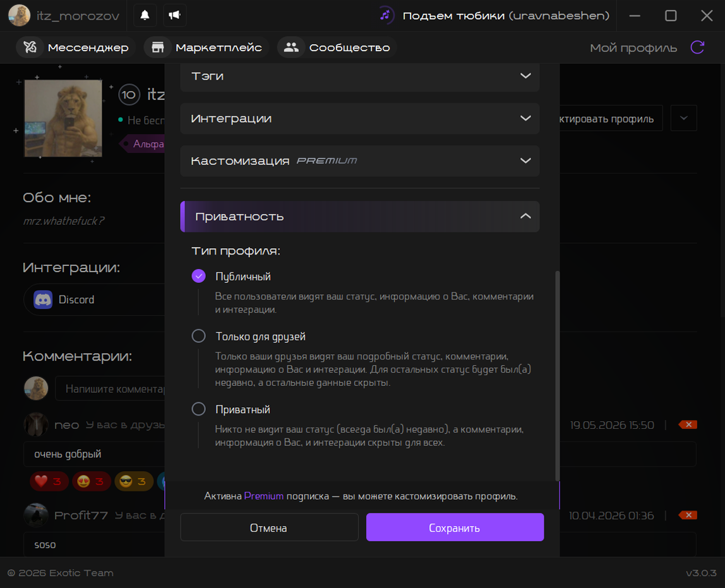
Task: Click the comment text очень добрый
Action: click(x=68, y=454)
